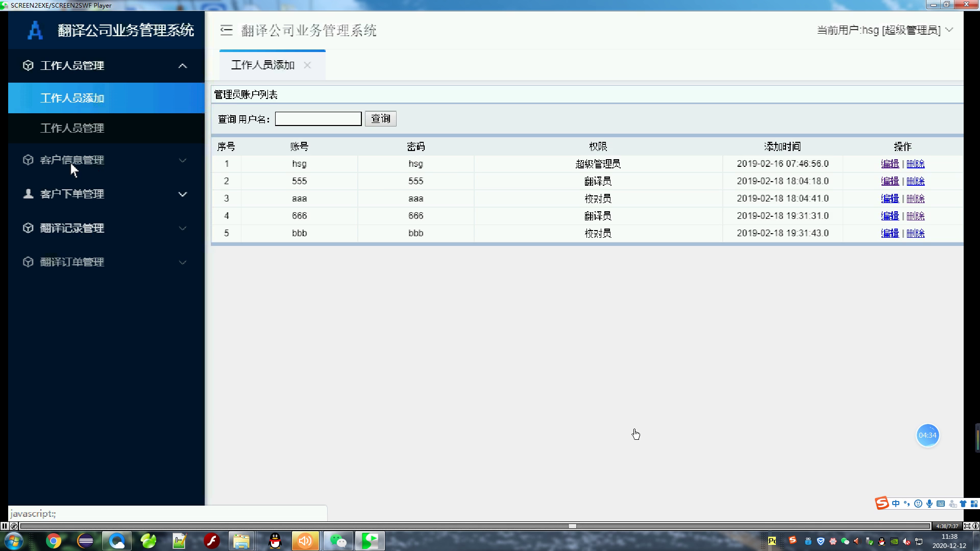Open current user hsg dropdown arrow
Viewport: 980px width, 551px height.
949,30
